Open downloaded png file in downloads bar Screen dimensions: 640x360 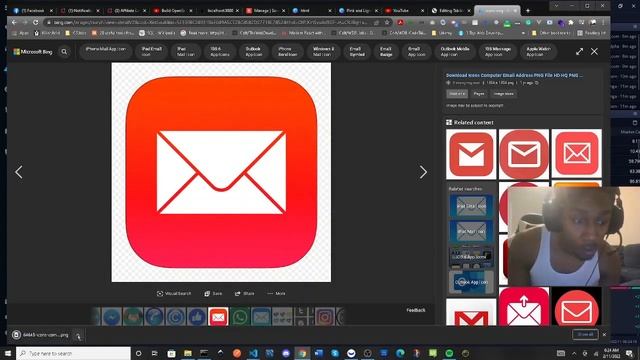pos(41,335)
